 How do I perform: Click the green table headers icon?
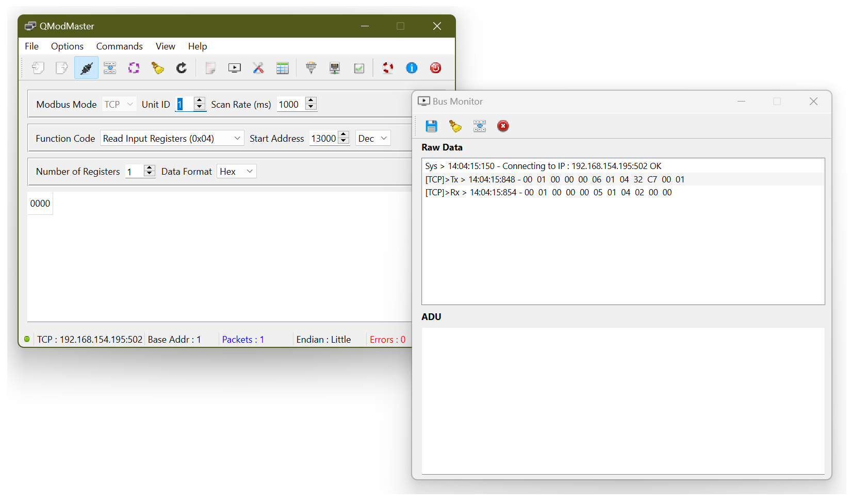283,68
